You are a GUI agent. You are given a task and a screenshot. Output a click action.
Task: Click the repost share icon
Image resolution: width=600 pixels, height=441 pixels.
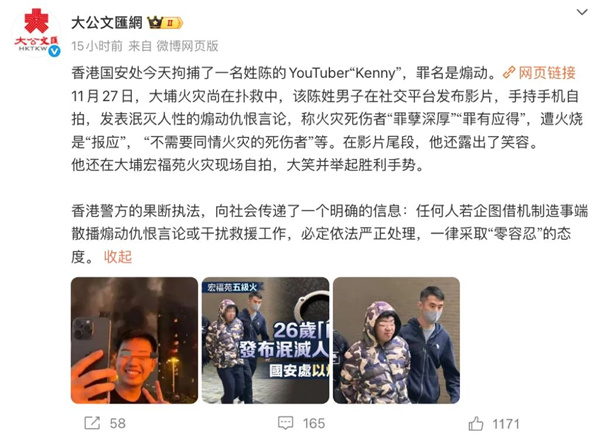(92, 423)
